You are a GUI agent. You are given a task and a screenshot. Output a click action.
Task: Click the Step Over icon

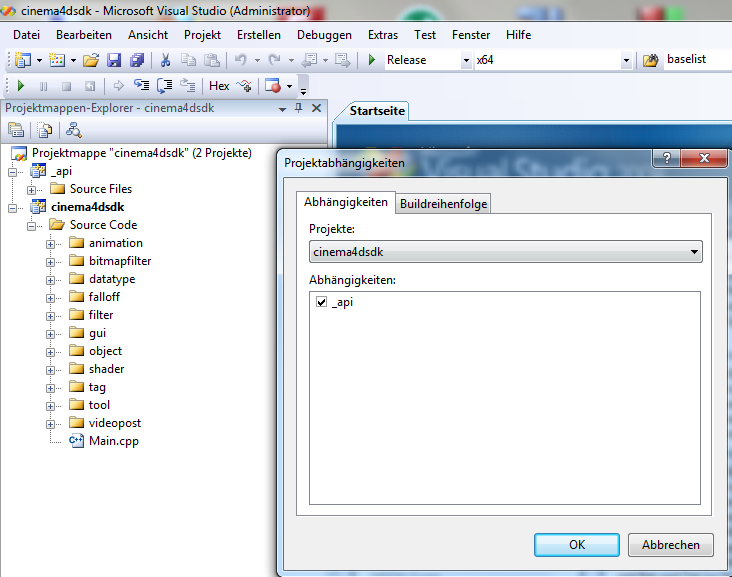[x=164, y=85]
